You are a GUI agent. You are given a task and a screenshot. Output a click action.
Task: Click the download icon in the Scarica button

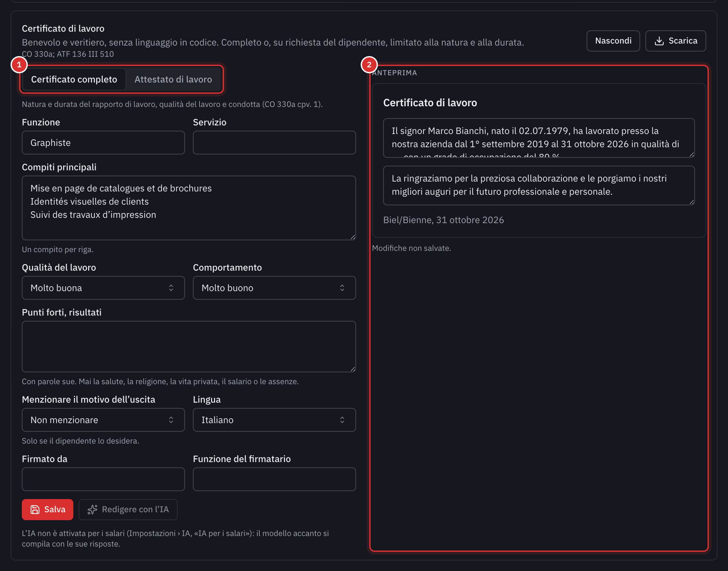(659, 41)
